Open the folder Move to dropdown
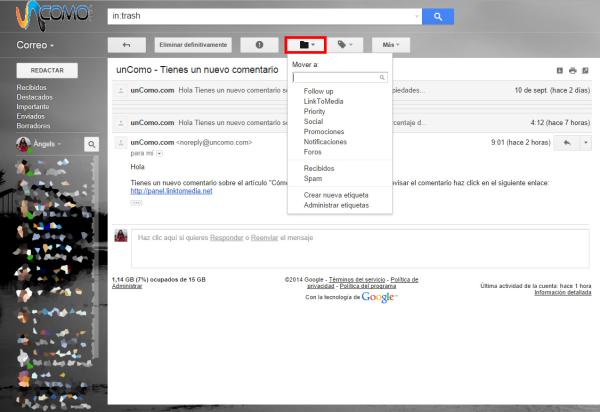600x412 pixels. pyautogui.click(x=306, y=45)
